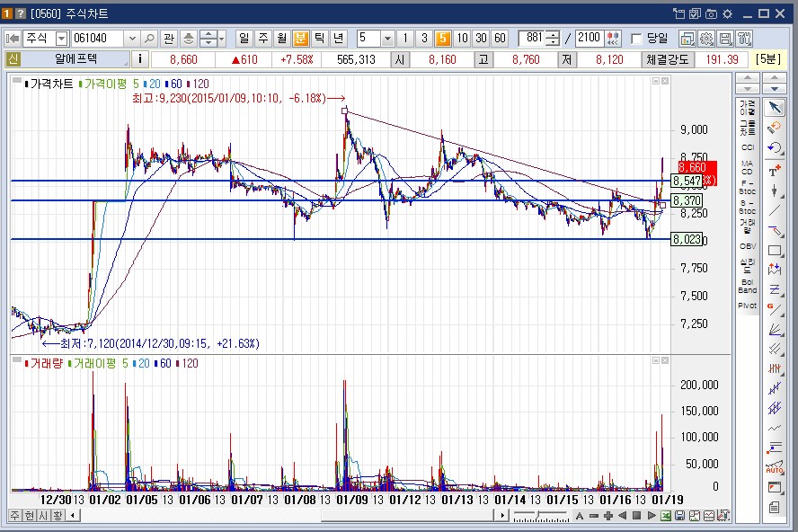Click the minus zoom-out icon at bottom
The height and width of the screenshot is (532, 798).
(x=593, y=516)
